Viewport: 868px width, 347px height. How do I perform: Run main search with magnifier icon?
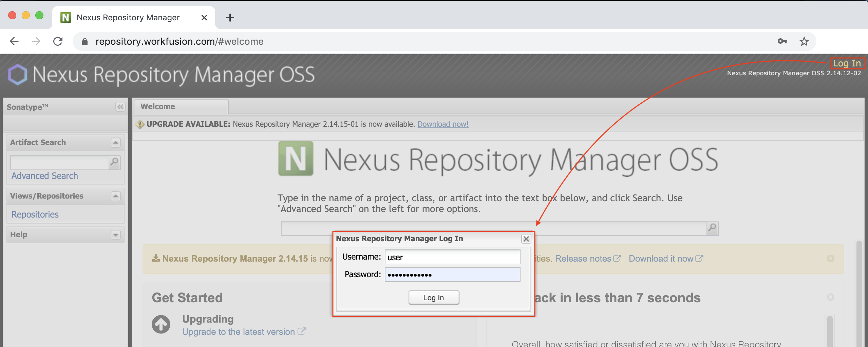(712, 228)
